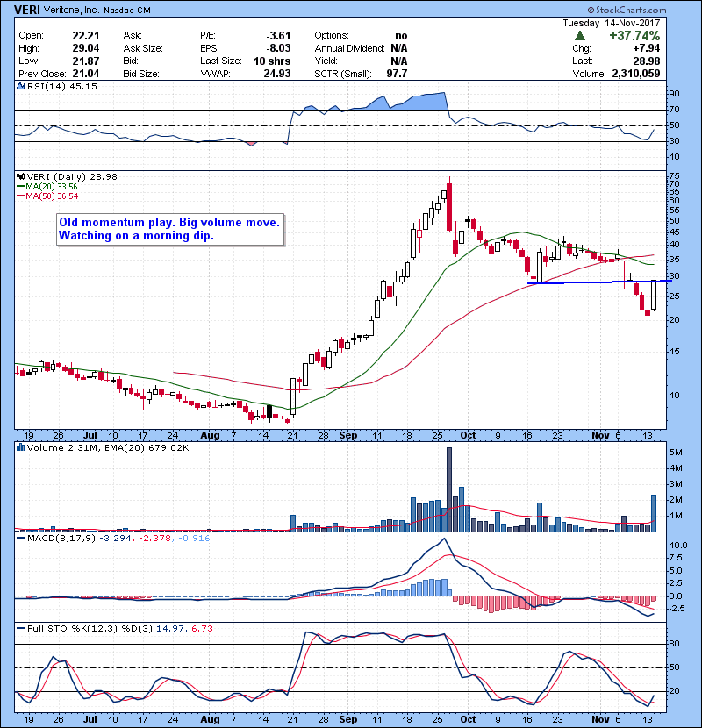This screenshot has width=702, height=728.
Task: Click the Open value 22.21
Action: click(86, 36)
